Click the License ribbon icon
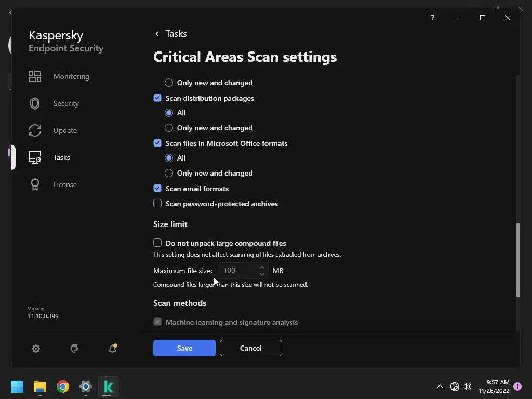This screenshot has height=399, width=532. click(35, 184)
